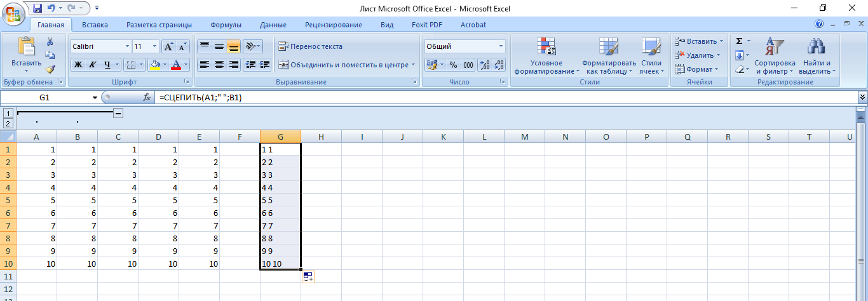Increase decimal places
This screenshot has height=301, width=868.
click(484, 65)
